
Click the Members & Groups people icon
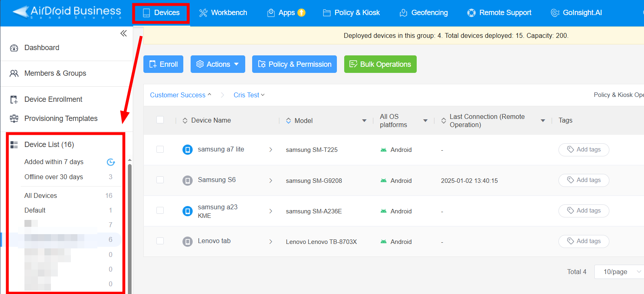pos(14,73)
